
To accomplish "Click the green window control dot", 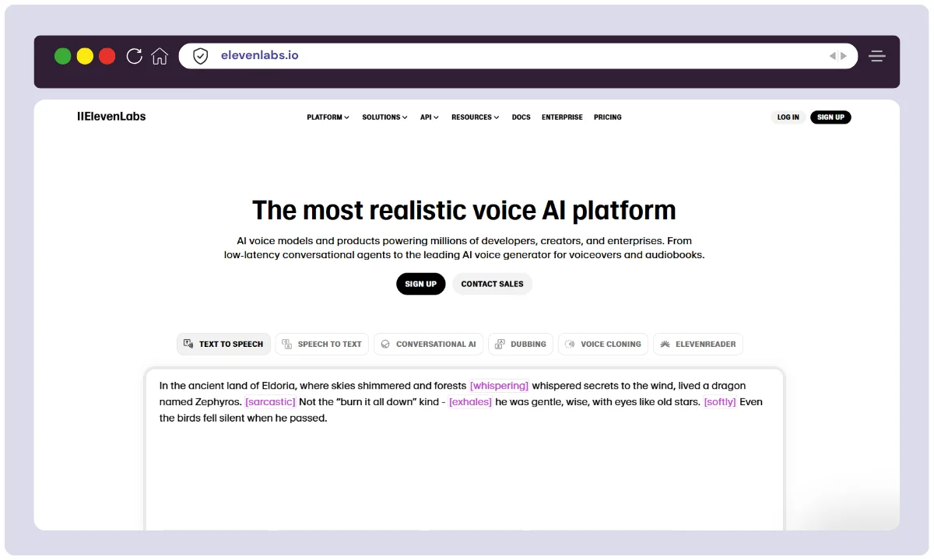I will [62, 56].
